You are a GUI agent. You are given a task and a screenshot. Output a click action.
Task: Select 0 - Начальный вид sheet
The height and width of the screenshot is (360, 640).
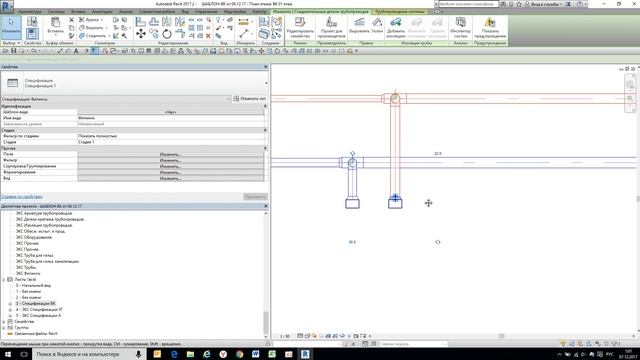click(x=33, y=286)
